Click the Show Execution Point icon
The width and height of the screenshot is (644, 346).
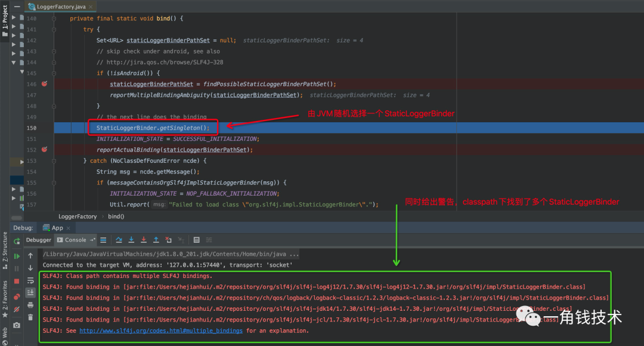[x=103, y=240]
